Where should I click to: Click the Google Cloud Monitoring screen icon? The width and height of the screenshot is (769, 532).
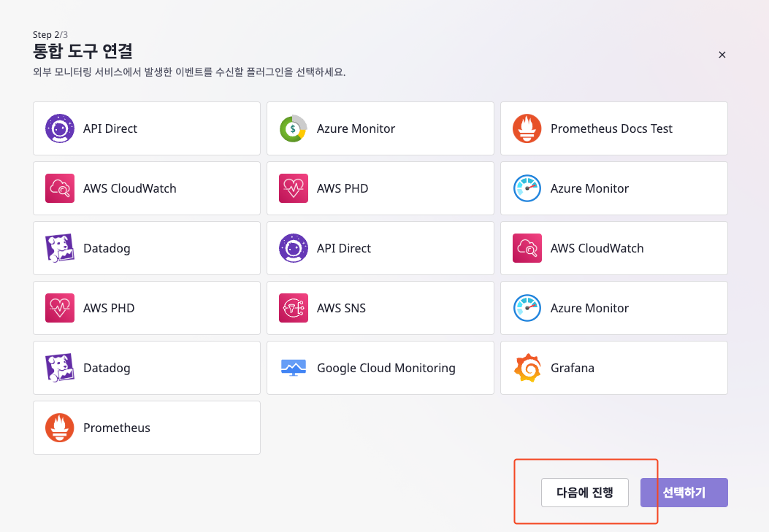click(294, 367)
